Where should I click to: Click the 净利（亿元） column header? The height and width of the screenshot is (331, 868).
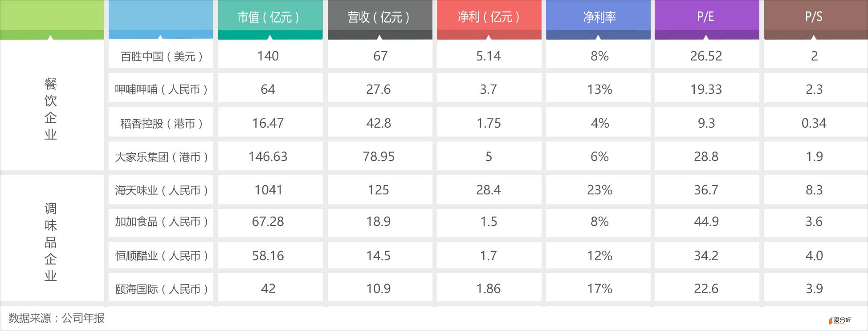pos(489,18)
